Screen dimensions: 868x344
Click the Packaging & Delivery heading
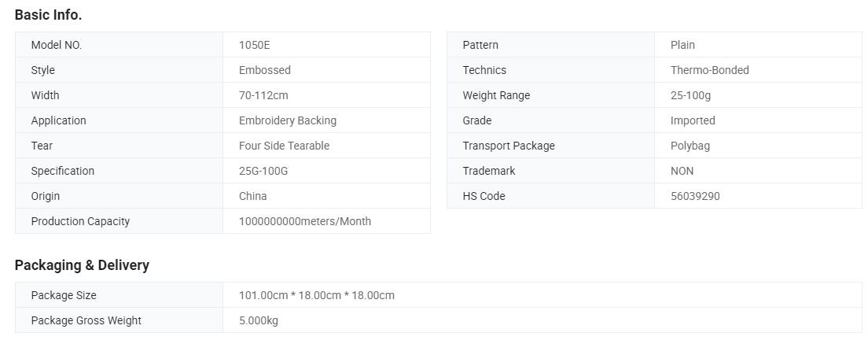[82, 265]
